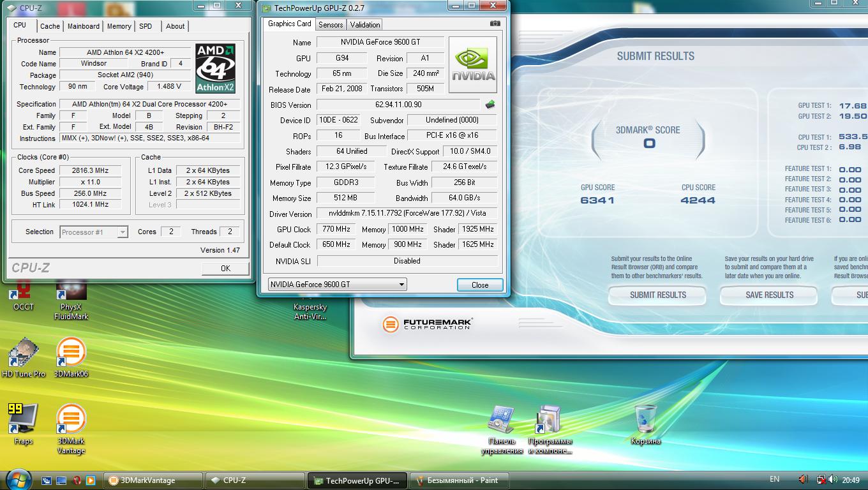
Task: Switch to the Sensors tab in GPU-Z
Action: coord(331,25)
